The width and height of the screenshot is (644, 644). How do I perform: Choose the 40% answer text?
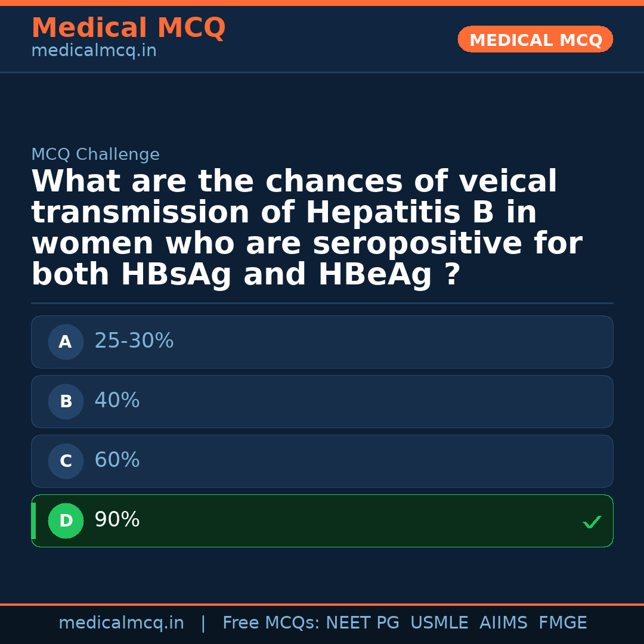[x=117, y=401]
